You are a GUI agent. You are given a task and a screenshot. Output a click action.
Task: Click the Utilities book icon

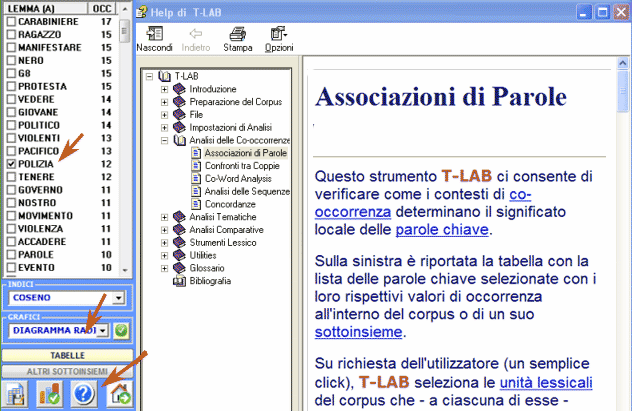[179, 255]
